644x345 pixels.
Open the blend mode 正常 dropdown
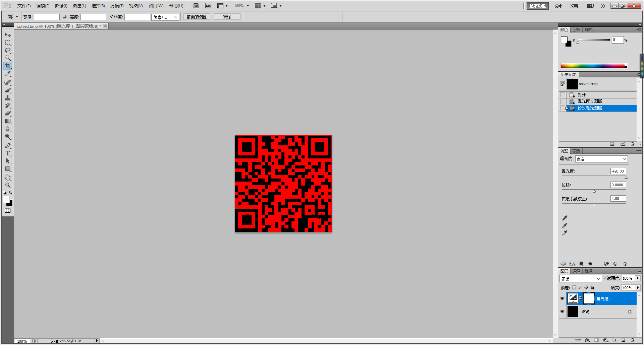coord(581,279)
